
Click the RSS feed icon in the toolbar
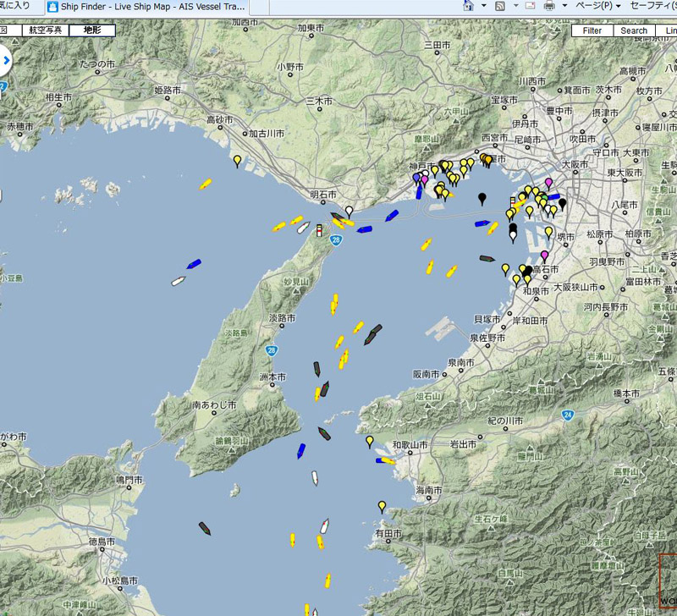click(x=500, y=6)
